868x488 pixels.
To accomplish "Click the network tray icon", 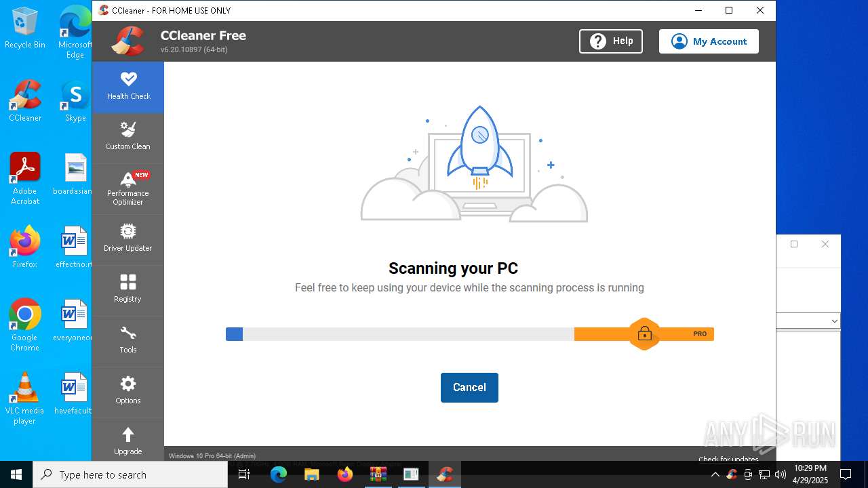I will tap(764, 474).
